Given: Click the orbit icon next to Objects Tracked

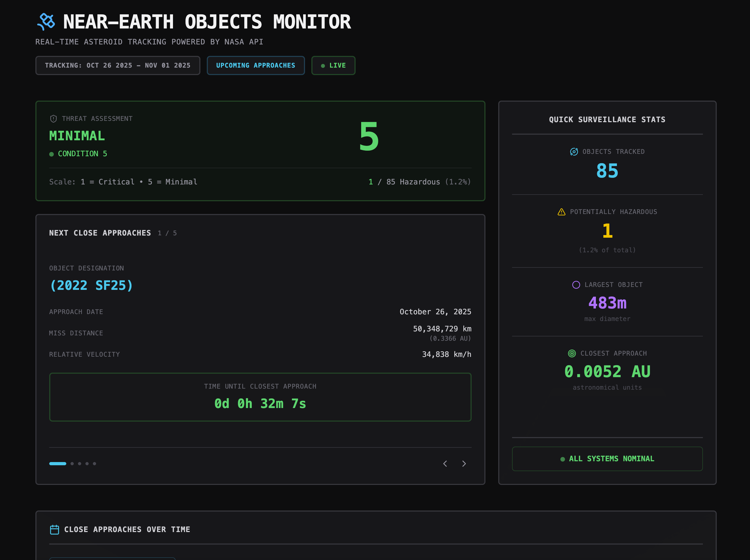Looking at the screenshot, I should point(574,151).
